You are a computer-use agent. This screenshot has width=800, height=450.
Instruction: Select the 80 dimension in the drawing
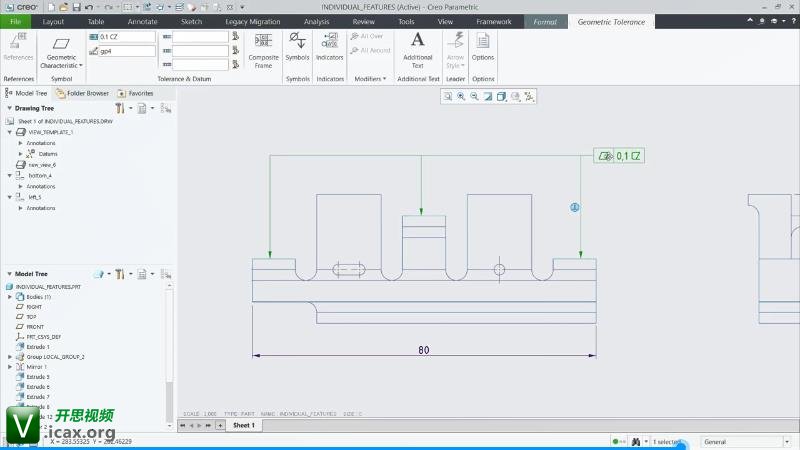coord(423,351)
